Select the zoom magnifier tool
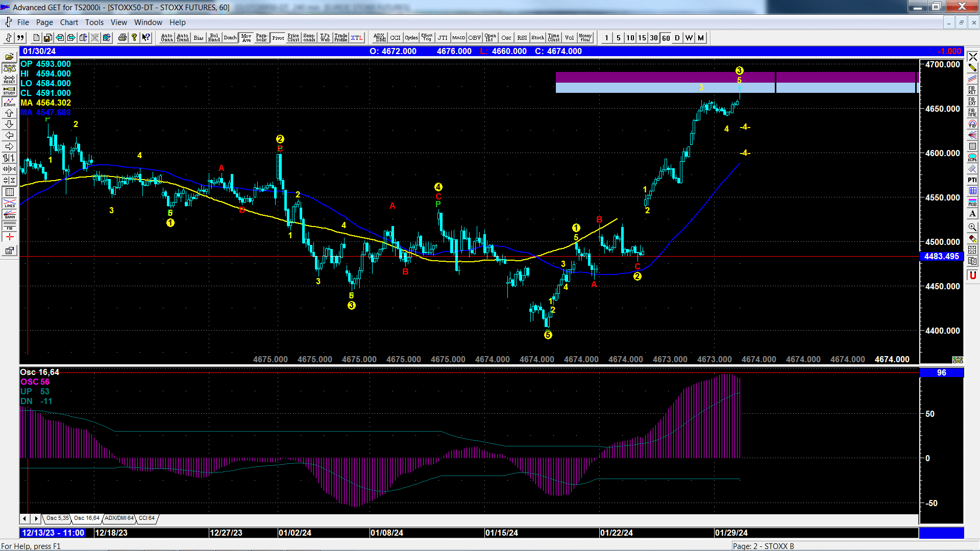This screenshot has width=980, height=551. 972,227
